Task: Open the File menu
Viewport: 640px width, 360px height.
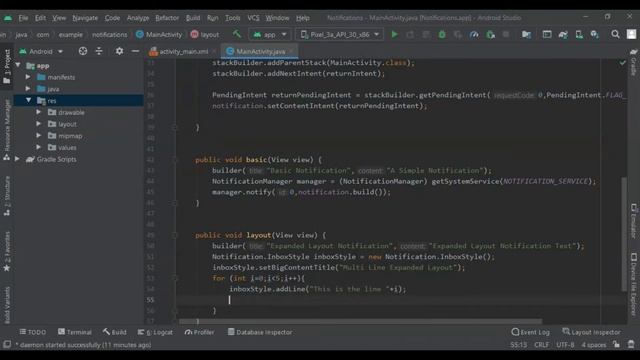Action: (x=23, y=18)
